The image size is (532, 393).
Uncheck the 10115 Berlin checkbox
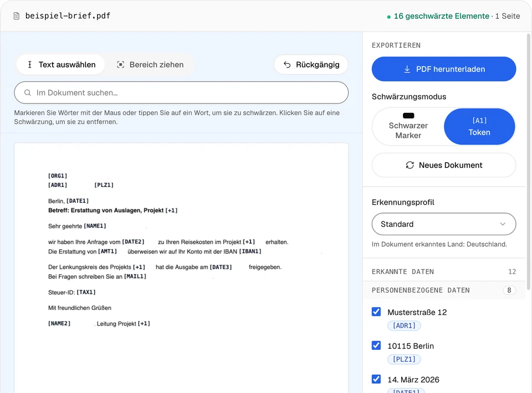pos(376,345)
